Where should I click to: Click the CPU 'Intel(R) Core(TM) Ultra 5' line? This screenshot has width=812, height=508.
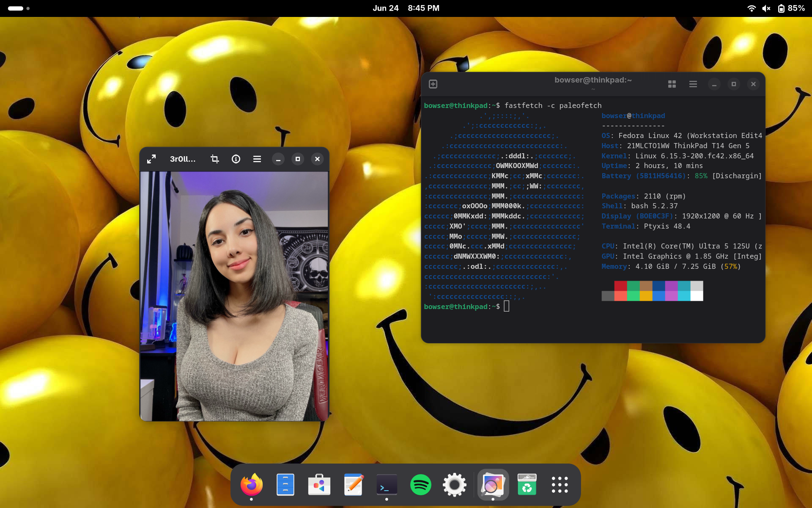coord(682,246)
